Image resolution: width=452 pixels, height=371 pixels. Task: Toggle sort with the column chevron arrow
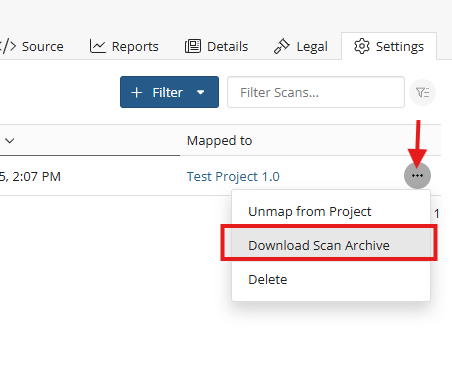(x=10, y=141)
